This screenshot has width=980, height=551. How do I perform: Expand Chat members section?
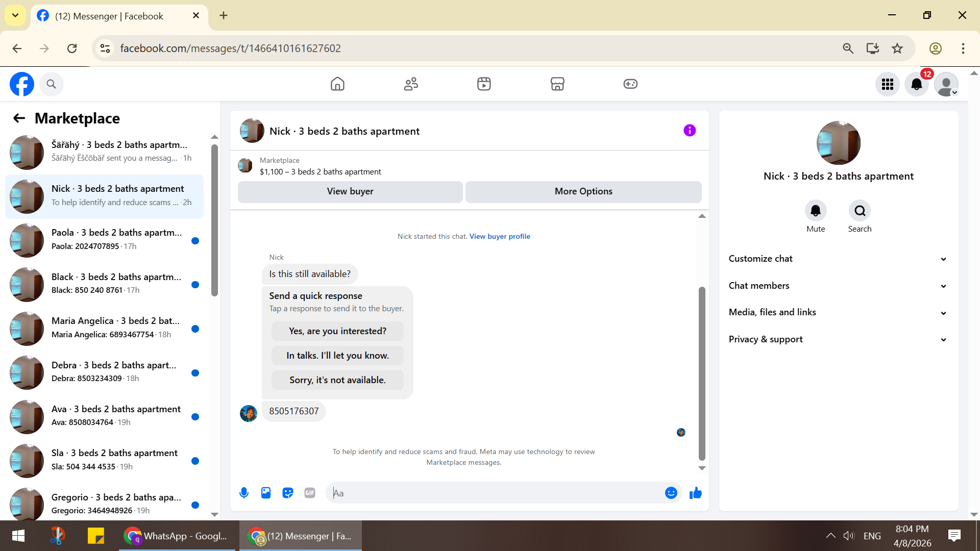[838, 286]
